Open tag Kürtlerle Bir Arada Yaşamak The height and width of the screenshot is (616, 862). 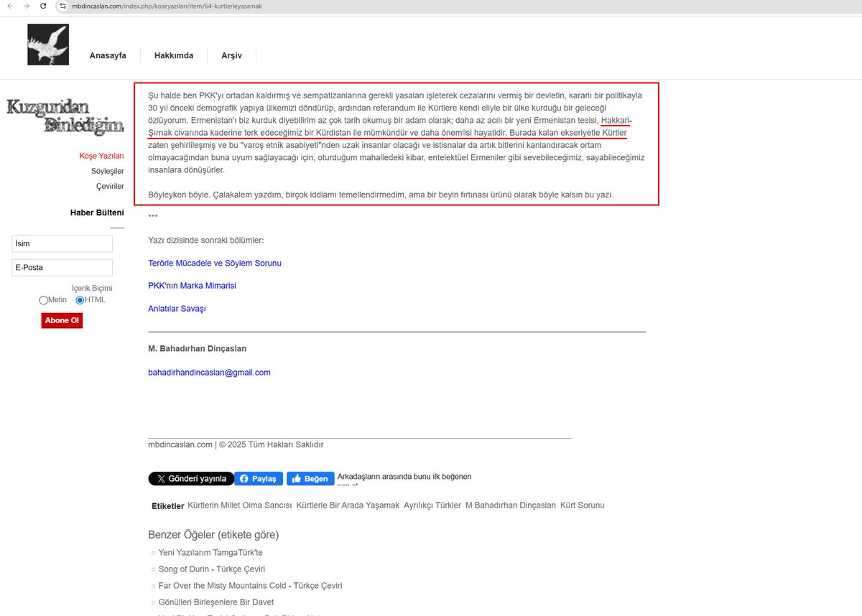tap(348, 505)
